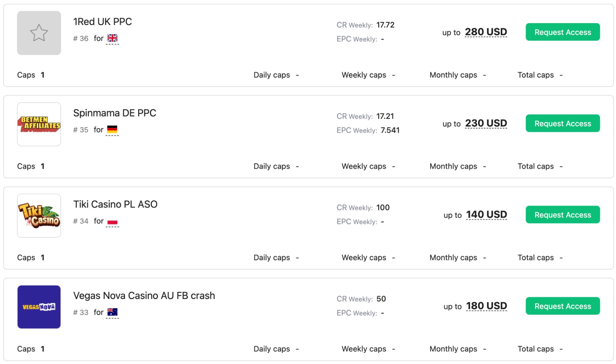Request access to 1Red UK PPC
The width and height of the screenshot is (616, 364).
562,32
